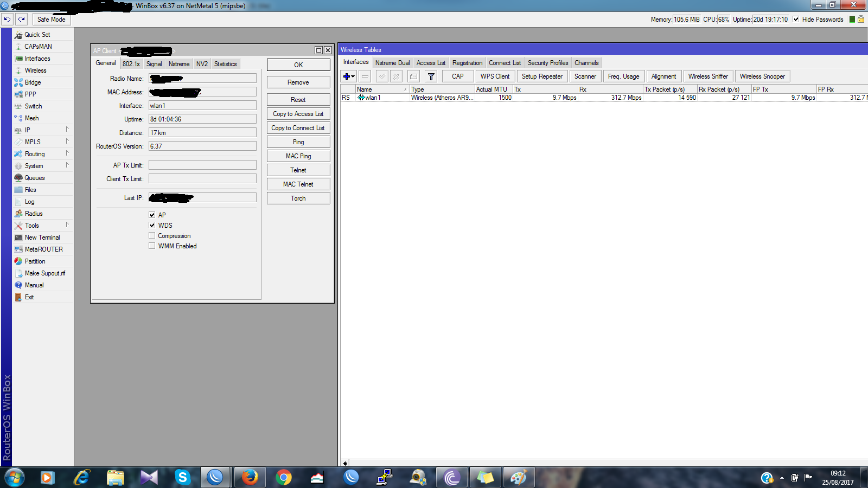The width and height of the screenshot is (868, 488).
Task: Switch to the NV2 tab
Action: click(202, 64)
